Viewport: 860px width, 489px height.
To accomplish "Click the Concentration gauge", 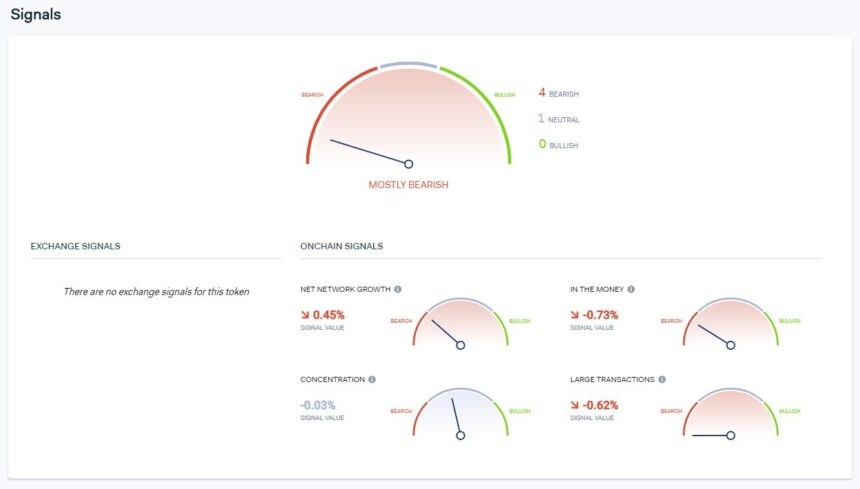I will [x=461, y=413].
